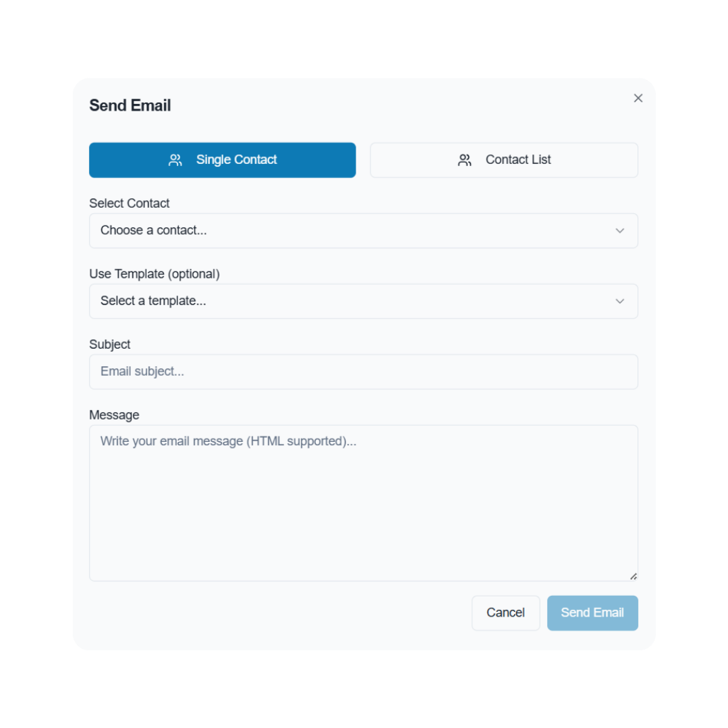The height and width of the screenshot is (728, 728).
Task: Open the Select a template dropdown
Action: 364,302
